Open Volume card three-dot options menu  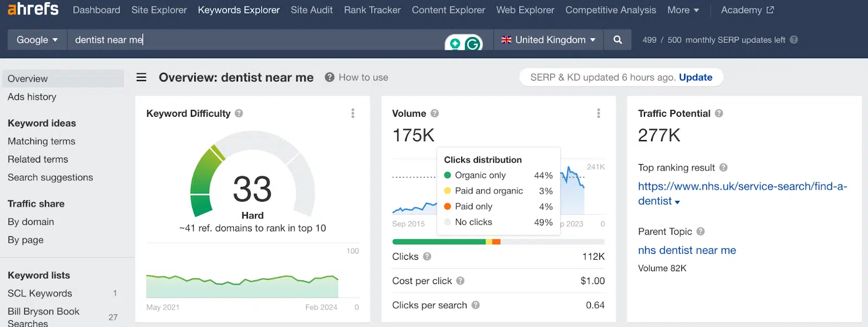click(598, 113)
